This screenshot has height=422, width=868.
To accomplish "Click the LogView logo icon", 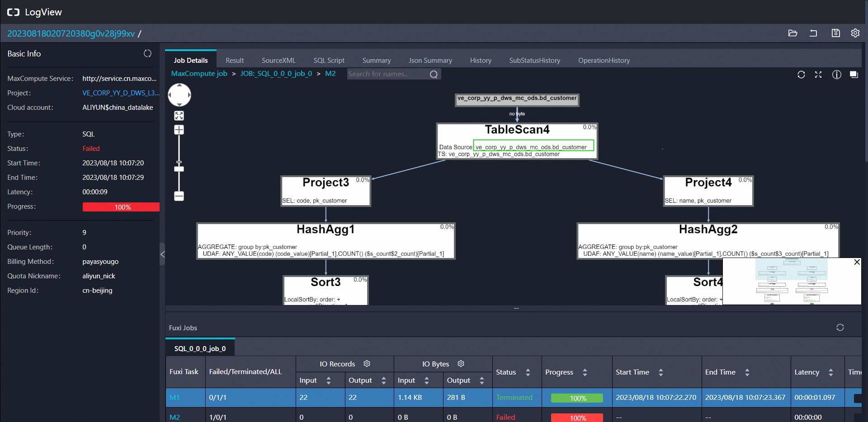I will 14,12.
